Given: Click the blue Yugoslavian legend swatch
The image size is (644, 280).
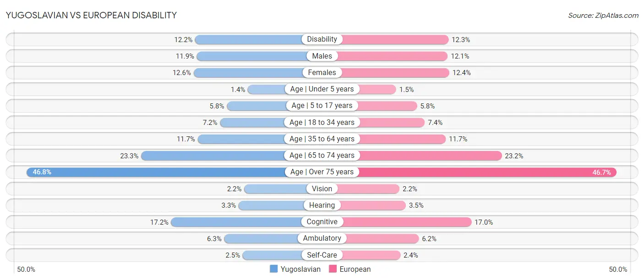Looking at the screenshot, I should (274, 269).
